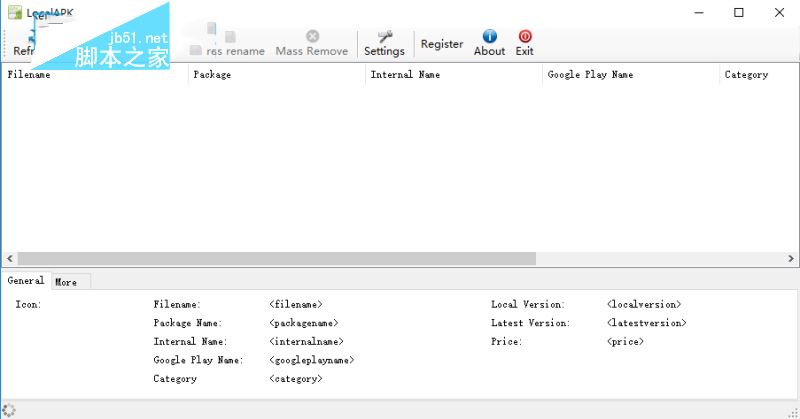Click the horizontal scrollbar thumb
The image size is (800, 419).
[277, 259]
